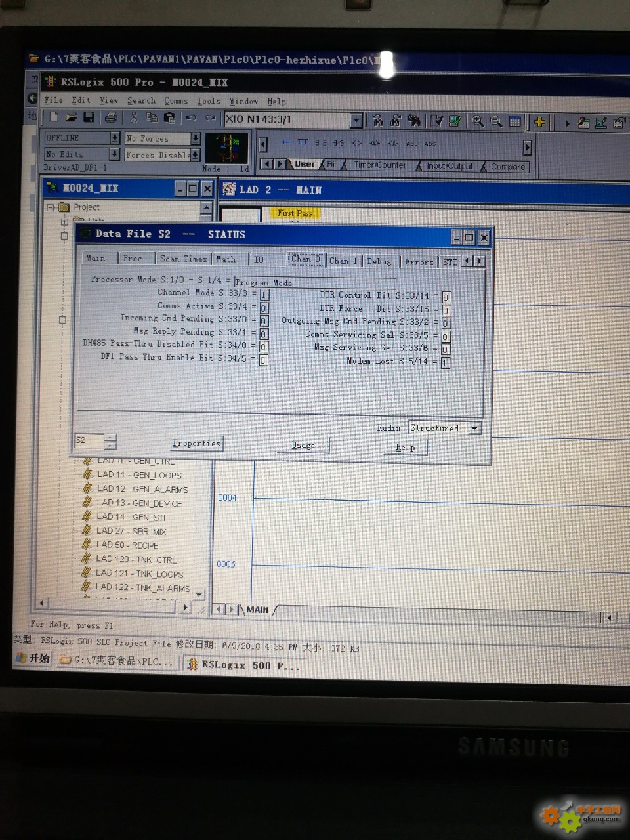Toggle the Msg Reply Pending S:33/1 bit
The image size is (630, 840).
264,333
